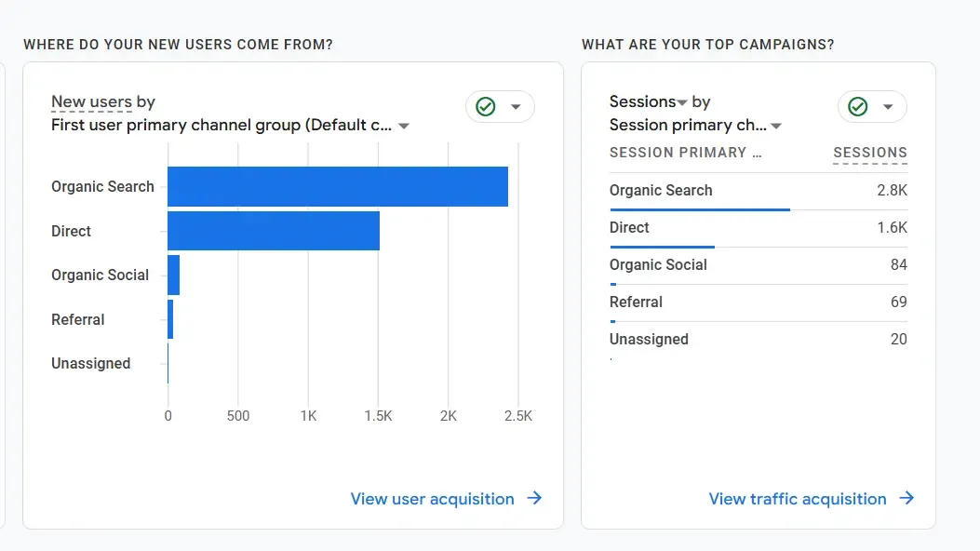Click the Referral bar in the chart
980x551 pixels.
(x=170, y=319)
